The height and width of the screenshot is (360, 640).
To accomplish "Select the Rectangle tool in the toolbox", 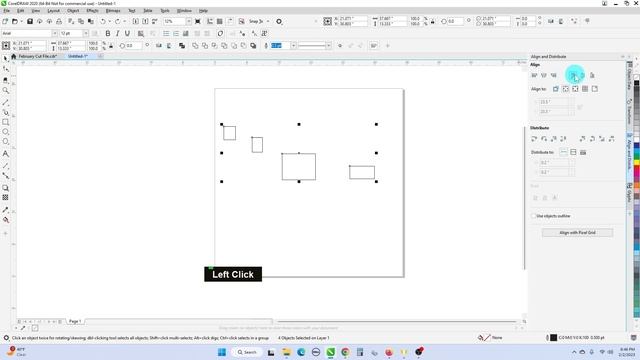I will pyautogui.click(x=5, y=122).
